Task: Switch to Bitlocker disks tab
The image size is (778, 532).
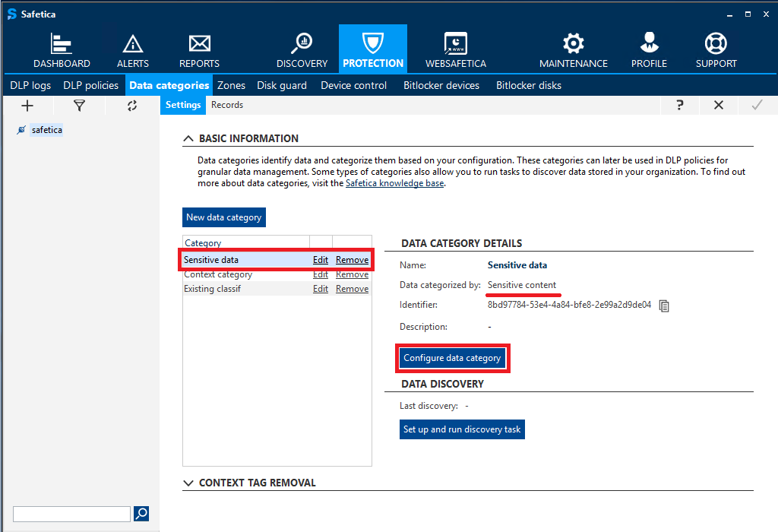Action: tap(529, 85)
